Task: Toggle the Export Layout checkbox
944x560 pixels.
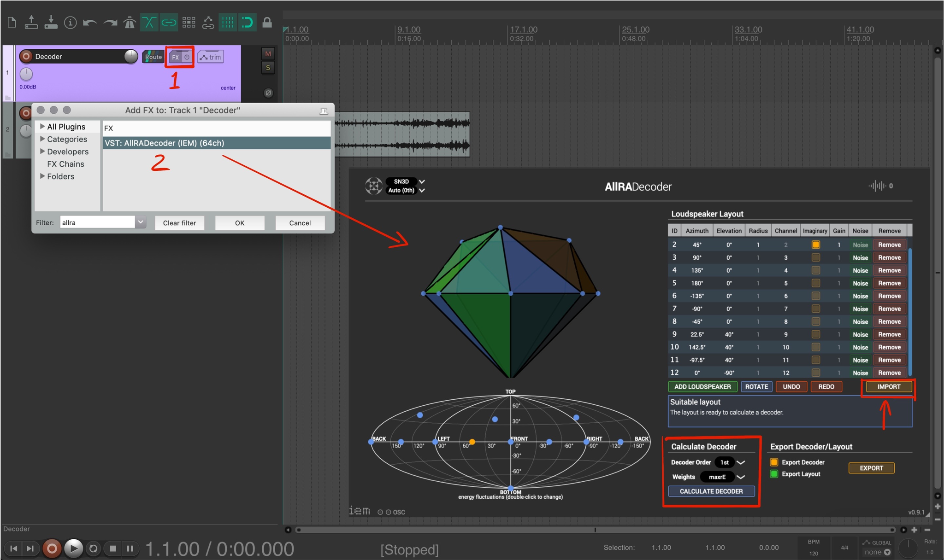Action: (x=774, y=474)
